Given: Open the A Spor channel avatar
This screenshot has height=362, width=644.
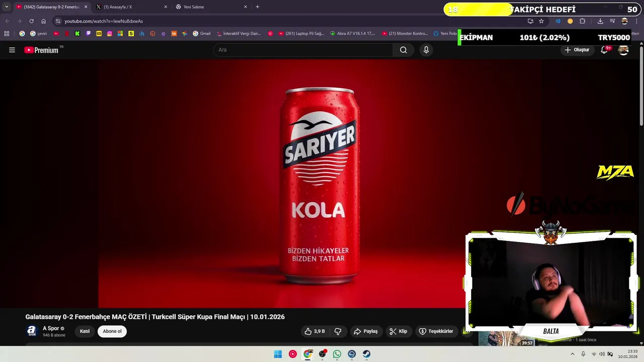Looking at the screenshot, I should [32, 331].
